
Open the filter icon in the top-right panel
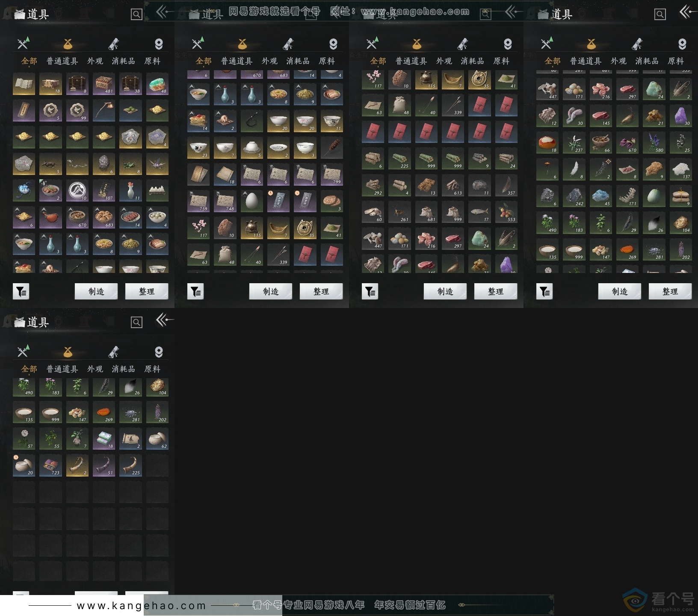pos(544,292)
